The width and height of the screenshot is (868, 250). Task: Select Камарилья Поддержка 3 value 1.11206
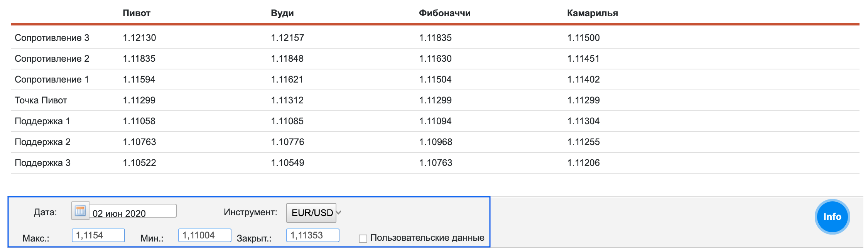pyautogui.click(x=583, y=163)
